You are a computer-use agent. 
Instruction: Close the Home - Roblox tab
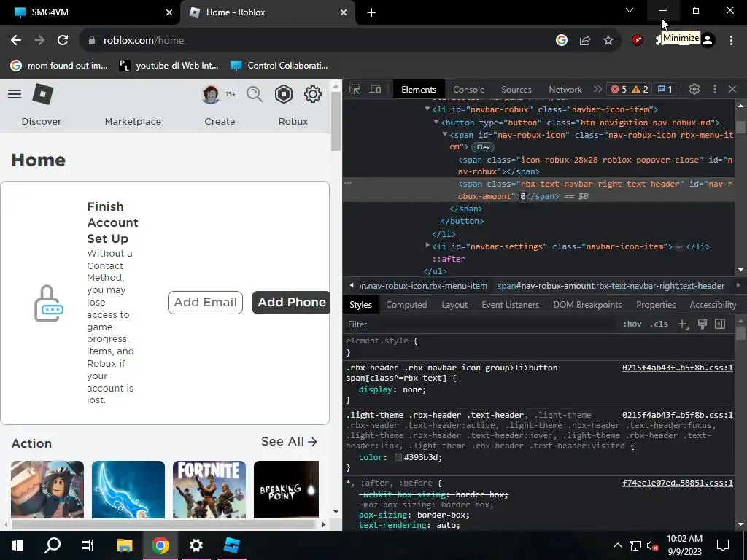[344, 12]
